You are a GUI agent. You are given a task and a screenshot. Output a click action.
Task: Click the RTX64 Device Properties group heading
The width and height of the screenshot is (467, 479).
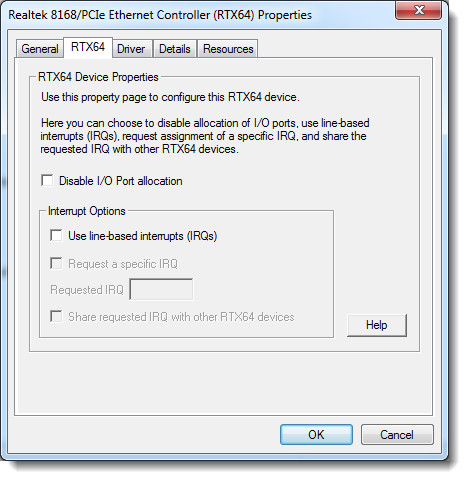tap(98, 77)
